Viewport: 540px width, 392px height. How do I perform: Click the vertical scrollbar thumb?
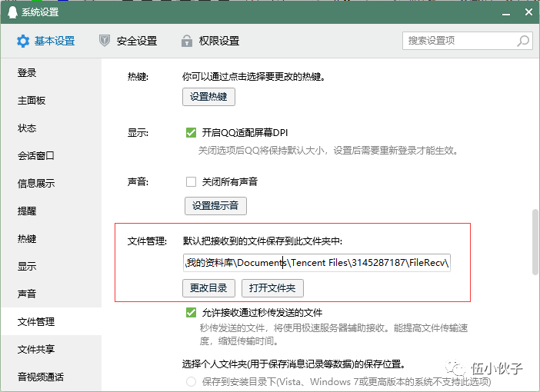535,241
